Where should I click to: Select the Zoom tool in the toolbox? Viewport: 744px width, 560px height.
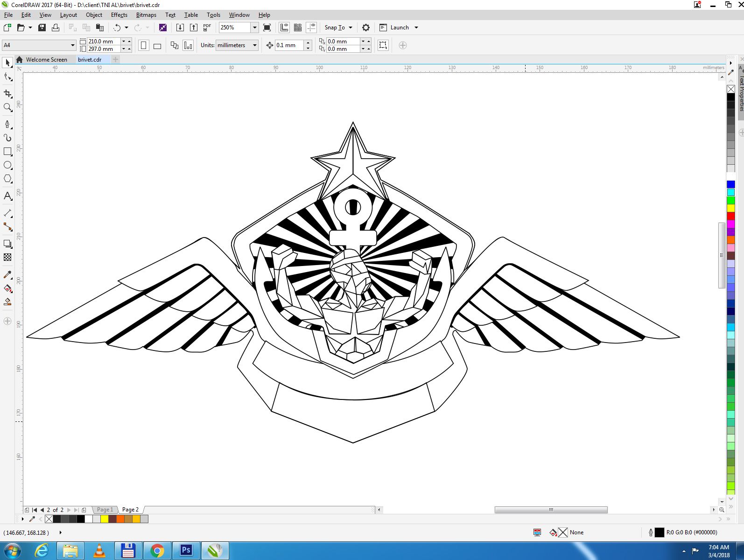7,107
